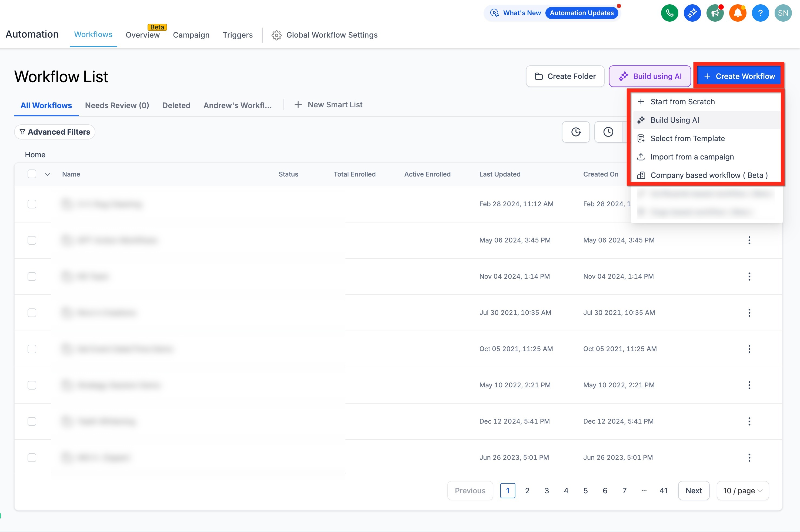Click the Name column header
Screen dimensions: 800x532
click(x=71, y=174)
